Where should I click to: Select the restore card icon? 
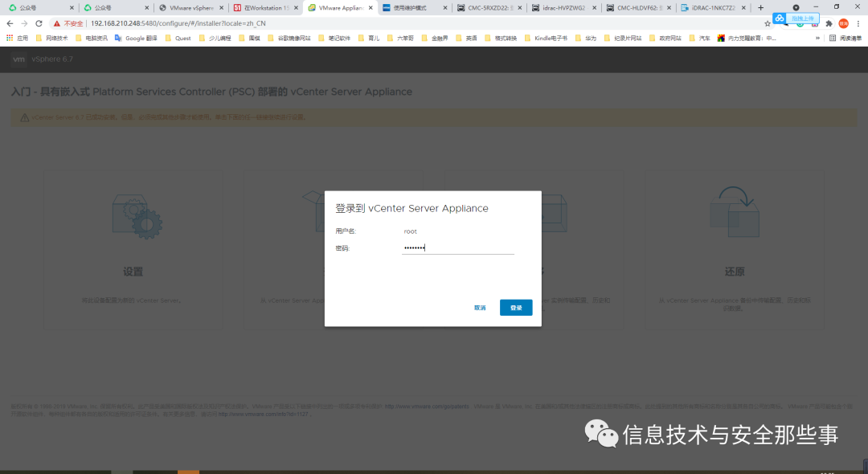[x=735, y=212]
